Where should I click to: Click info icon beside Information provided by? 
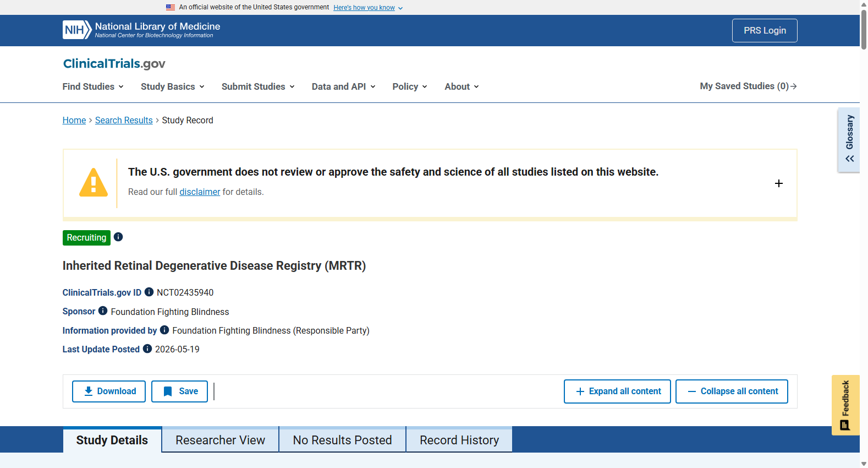point(164,330)
